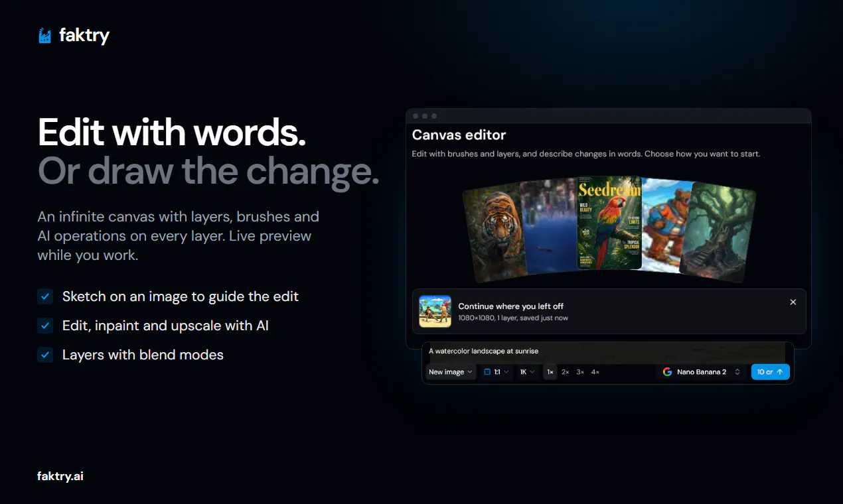Click the Canvas editor heading
The height and width of the screenshot is (504, 843).
pos(459,135)
